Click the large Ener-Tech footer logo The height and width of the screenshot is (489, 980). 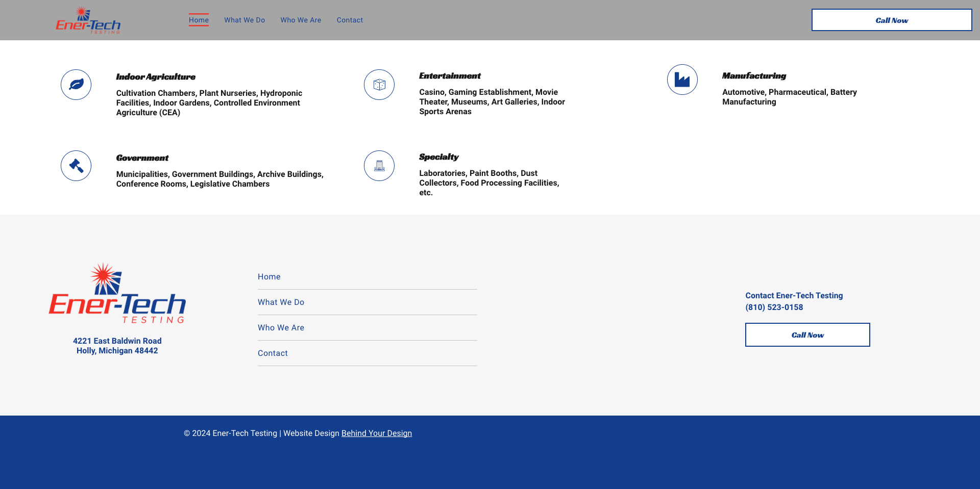[117, 294]
